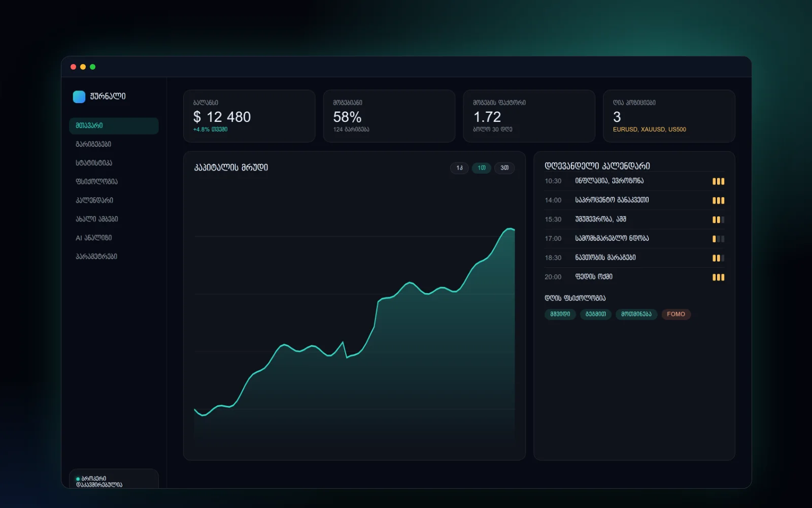Image resolution: width=812 pixels, height=508 pixels.
Task: Go to ახალი ამბები page
Action: tap(114, 219)
